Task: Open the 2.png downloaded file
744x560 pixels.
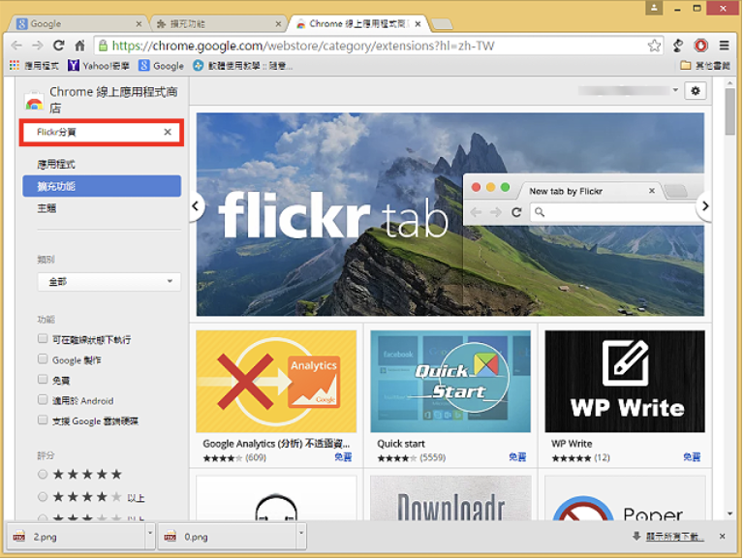Action: [76, 537]
